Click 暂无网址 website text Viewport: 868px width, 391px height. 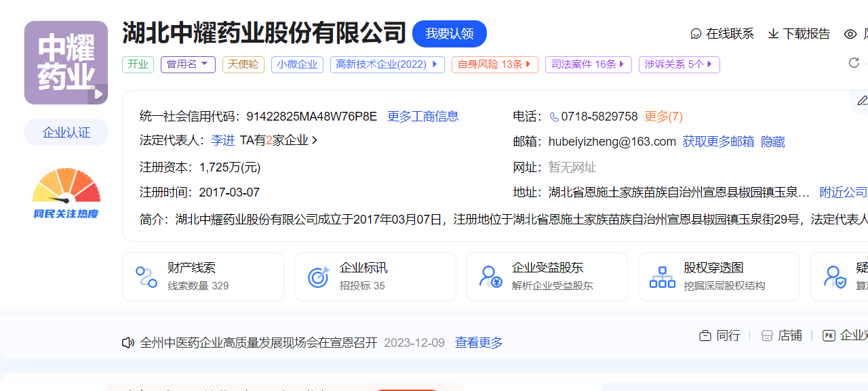tap(572, 167)
